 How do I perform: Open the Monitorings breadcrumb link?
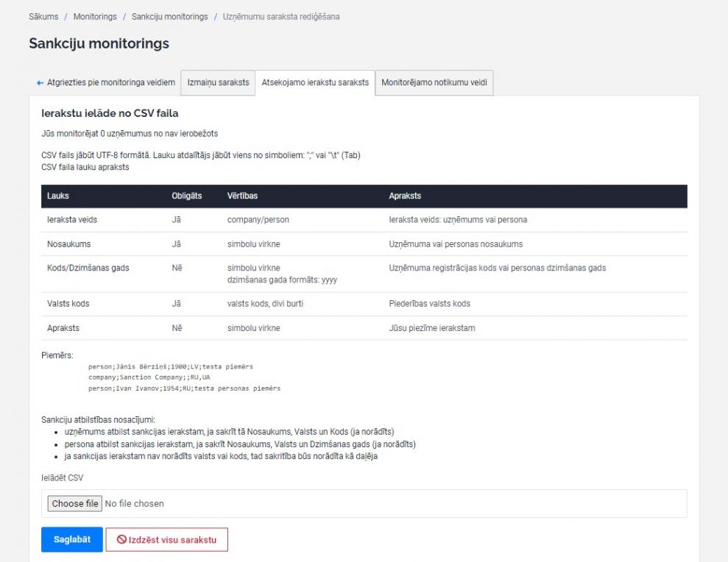[x=95, y=17]
